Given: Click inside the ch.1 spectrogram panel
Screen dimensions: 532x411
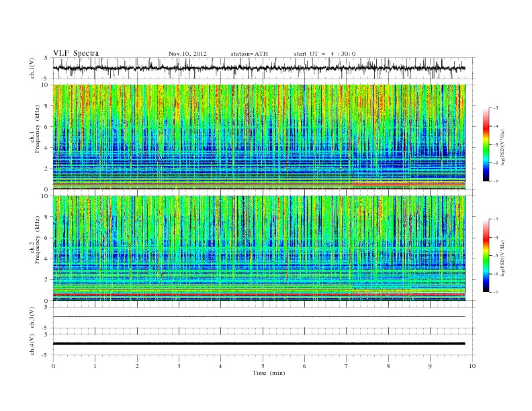Looking at the screenshot, I should click(259, 137).
